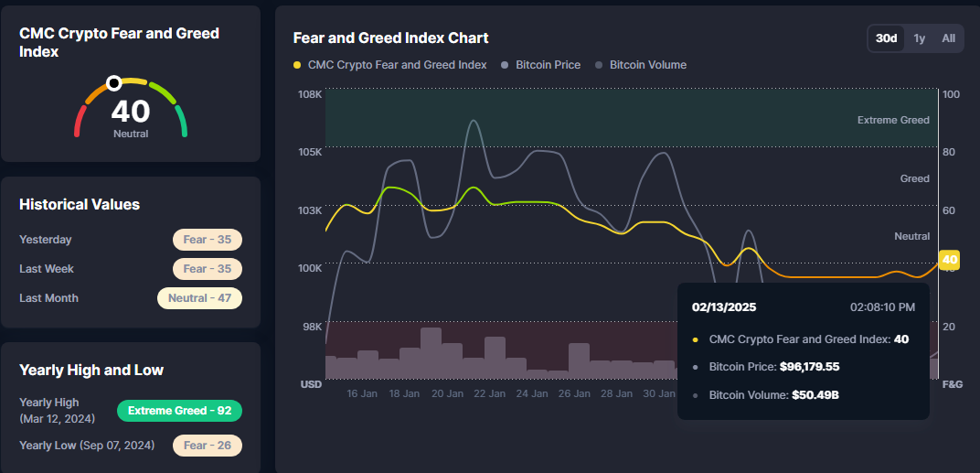Click the Last Week Fear - 35 badge
Viewport: 980px width, 473px height.
[x=208, y=269]
